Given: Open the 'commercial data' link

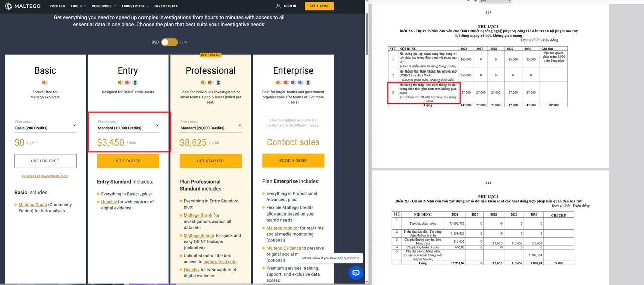Looking at the screenshot, I should (x=220, y=262).
